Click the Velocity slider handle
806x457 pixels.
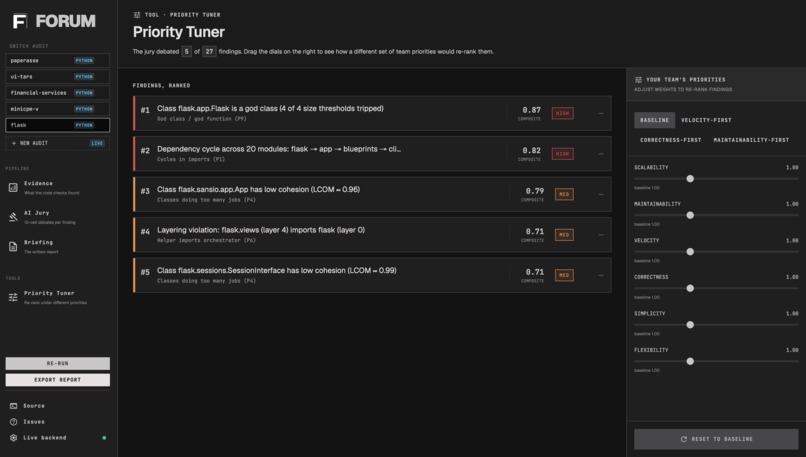click(690, 251)
